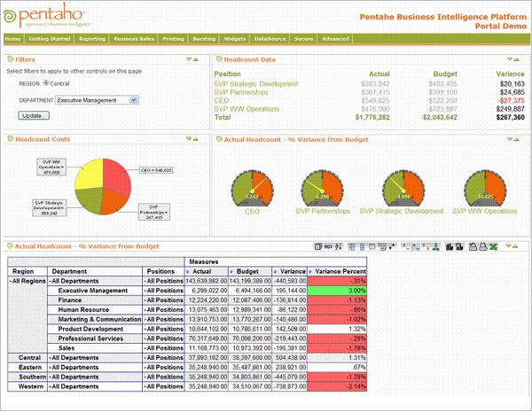The image size is (532, 412).
Task: Toggle Show Parent Members in pivot toolbar
Action: pyautogui.click(x=352, y=247)
